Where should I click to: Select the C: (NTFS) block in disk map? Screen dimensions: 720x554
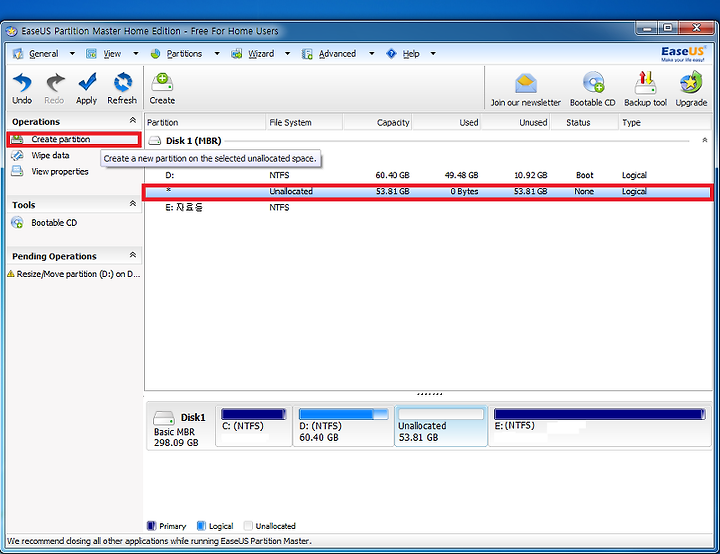[254, 426]
